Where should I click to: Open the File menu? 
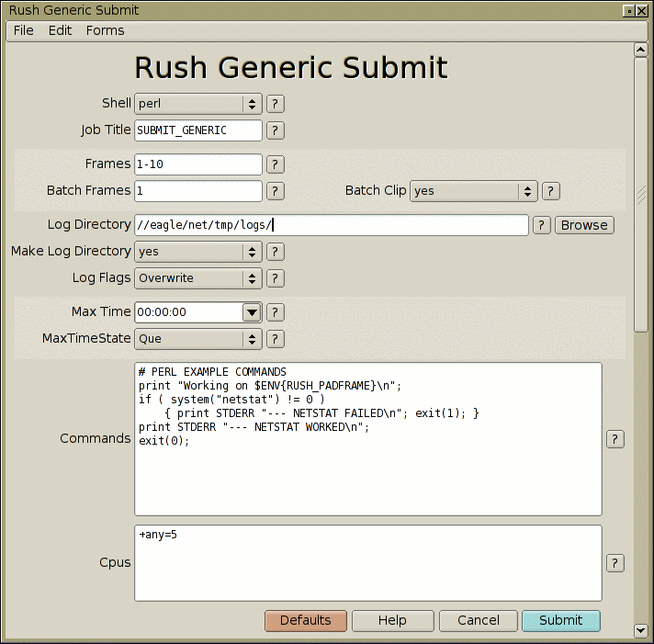23,30
